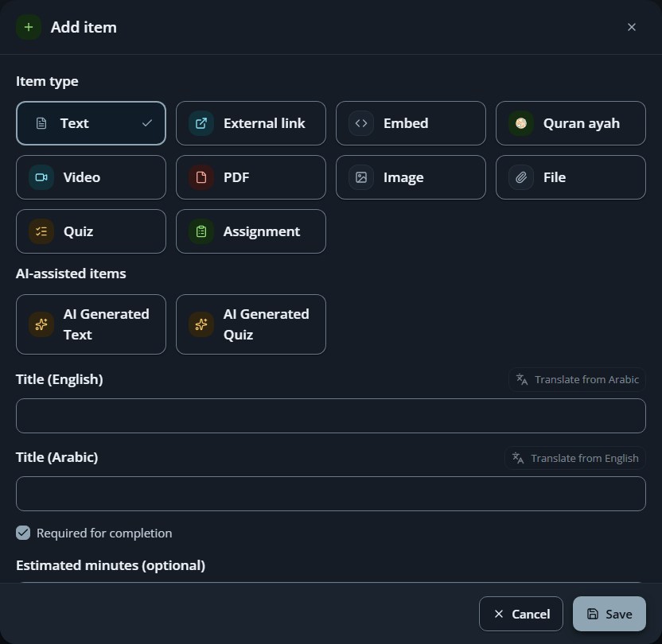
Task: Toggle Required for completion checkbox
Action: 23,533
